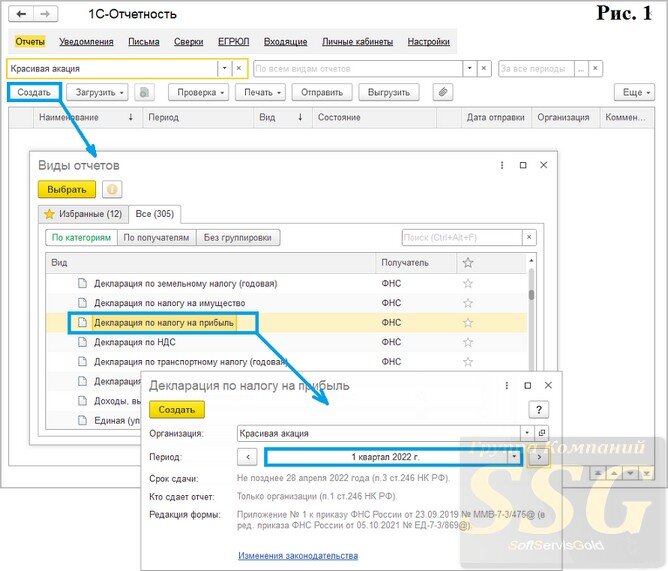Open the three-dot menu in Виды отчетов
The image size is (668, 571).
coord(502,165)
